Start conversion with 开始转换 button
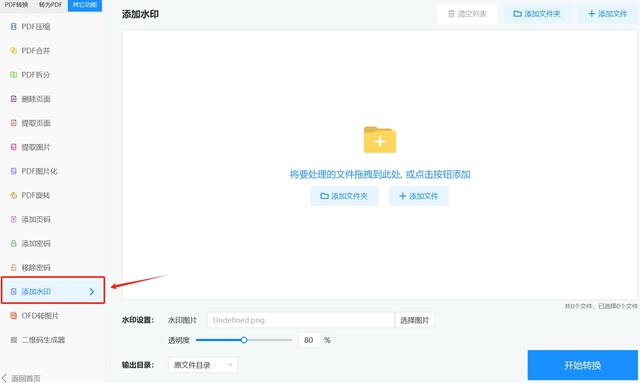 (582, 365)
